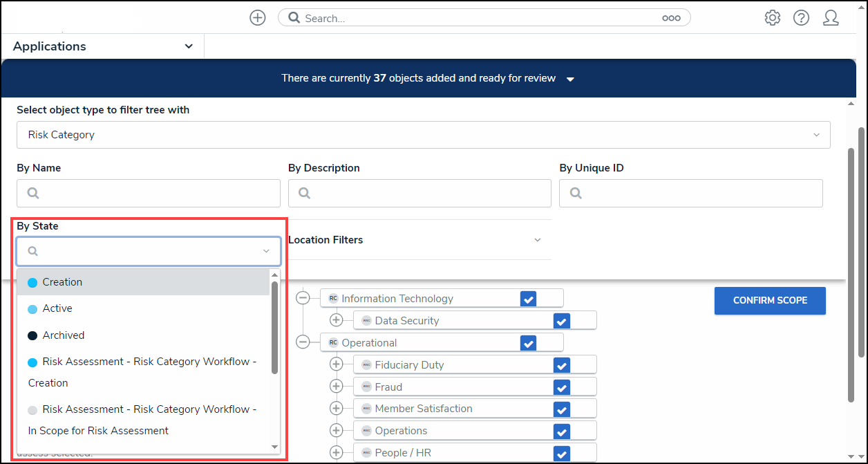Expand the Fraud tree node

point(337,387)
